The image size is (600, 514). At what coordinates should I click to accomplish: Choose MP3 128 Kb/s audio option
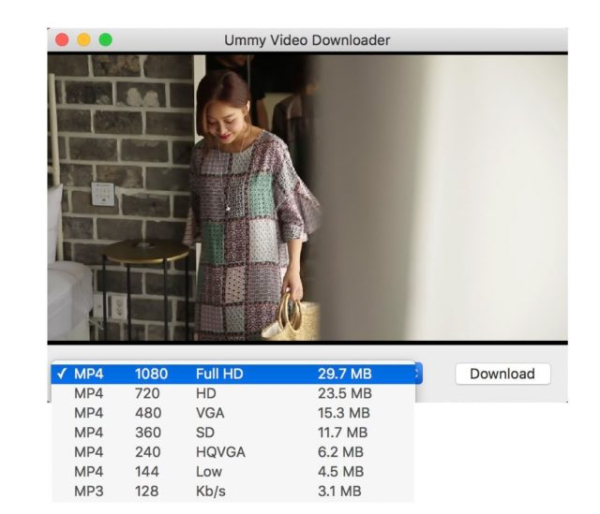pyautogui.click(x=233, y=491)
